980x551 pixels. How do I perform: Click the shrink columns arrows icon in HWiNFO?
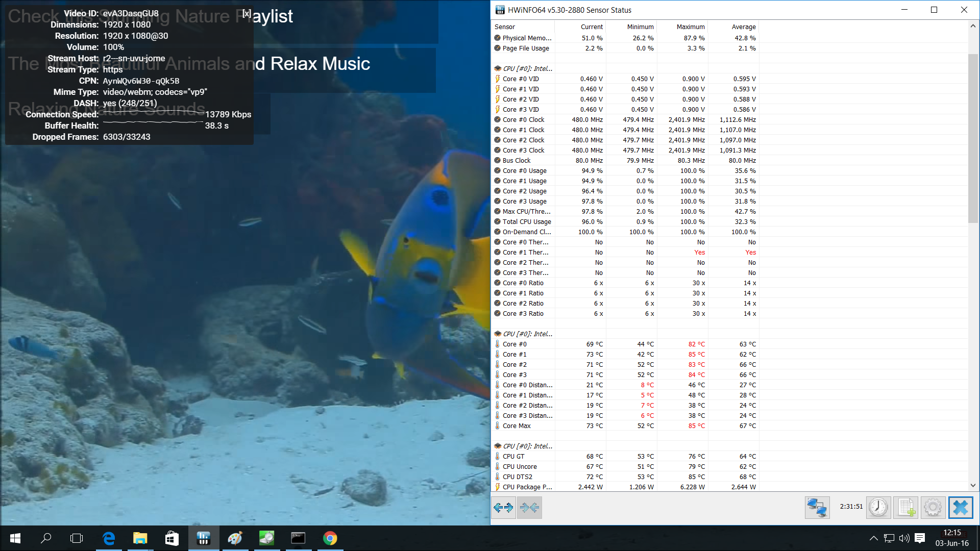[x=529, y=507]
